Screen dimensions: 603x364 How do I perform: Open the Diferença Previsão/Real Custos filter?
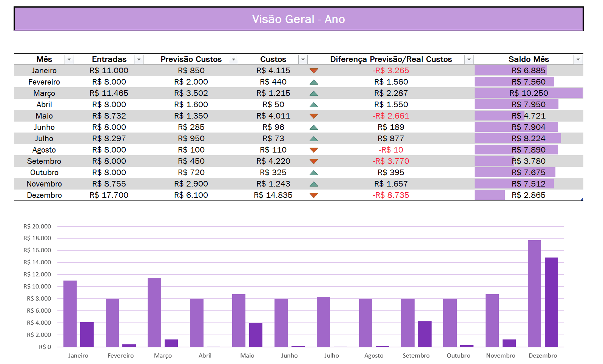tap(469, 60)
